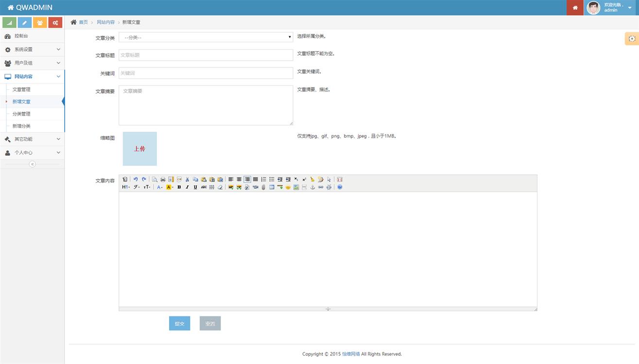Open the H1 heading dropdown in editor

tap(125, 187)
